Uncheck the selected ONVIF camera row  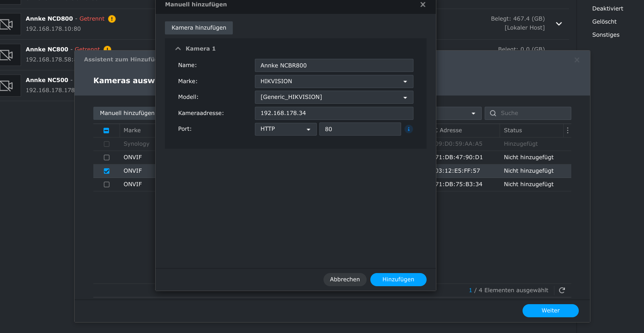point(106,171)
